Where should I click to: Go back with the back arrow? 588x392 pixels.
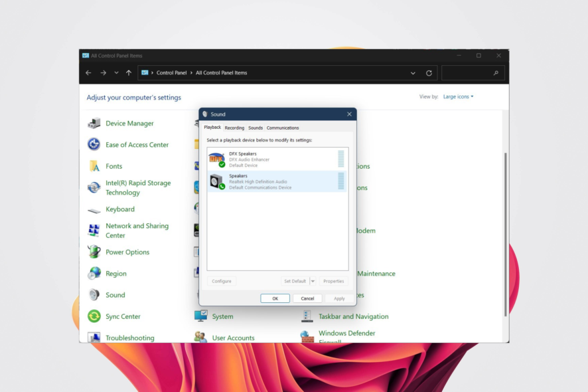point(88,73)
